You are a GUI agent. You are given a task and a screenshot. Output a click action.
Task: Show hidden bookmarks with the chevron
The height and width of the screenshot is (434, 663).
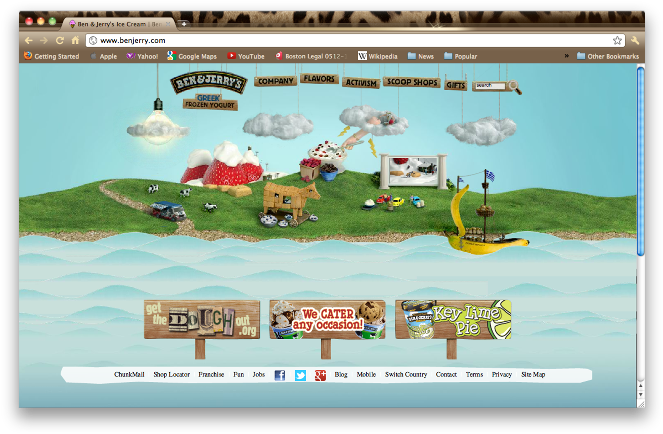click(x=567, y=56)
